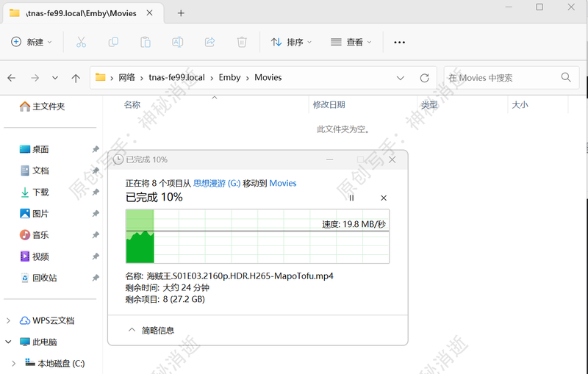The height and width of the screenshot is (374, 588).
Task: Refresh the Movies folder view
Action: click(425, 78)
